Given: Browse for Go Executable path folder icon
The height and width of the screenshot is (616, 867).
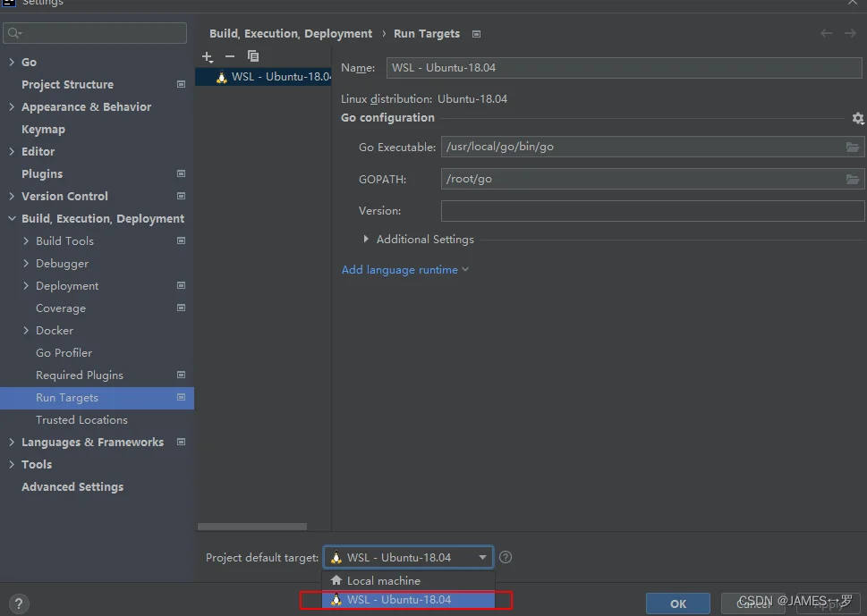Looking at the screenshot, I should [x=853, y=147].
